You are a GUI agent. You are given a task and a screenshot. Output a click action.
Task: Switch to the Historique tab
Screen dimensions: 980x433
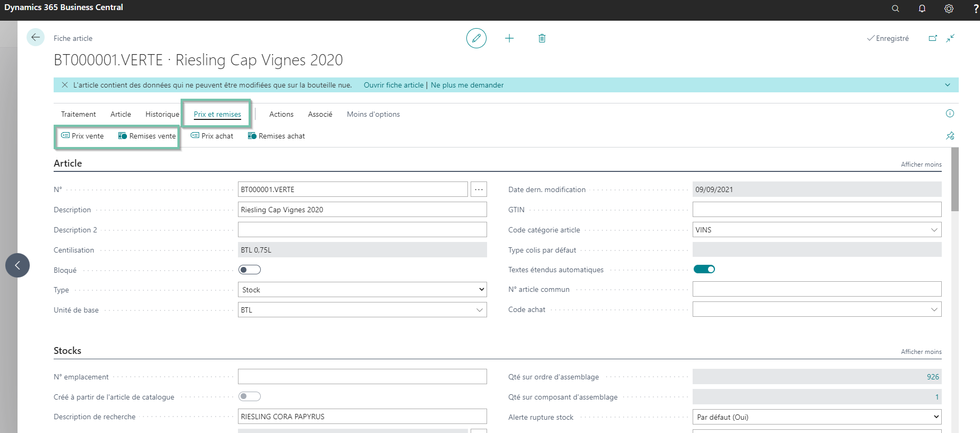[163, 114]
